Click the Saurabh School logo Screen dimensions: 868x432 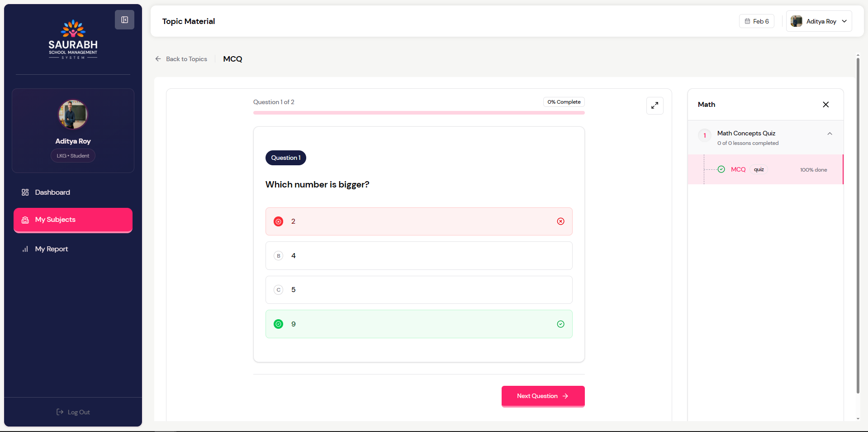point(73,39)
